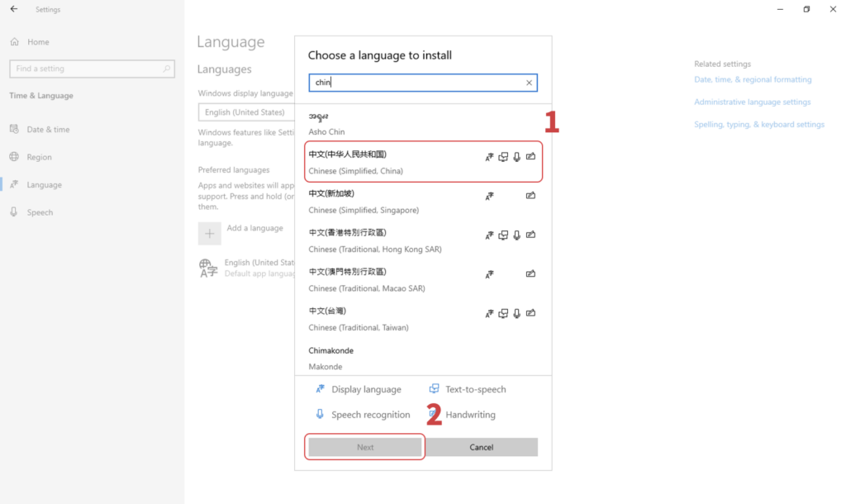Click text-to-speech icon for Chinese (Simplified, China)

pyautogui.click(x=503, y=156)
